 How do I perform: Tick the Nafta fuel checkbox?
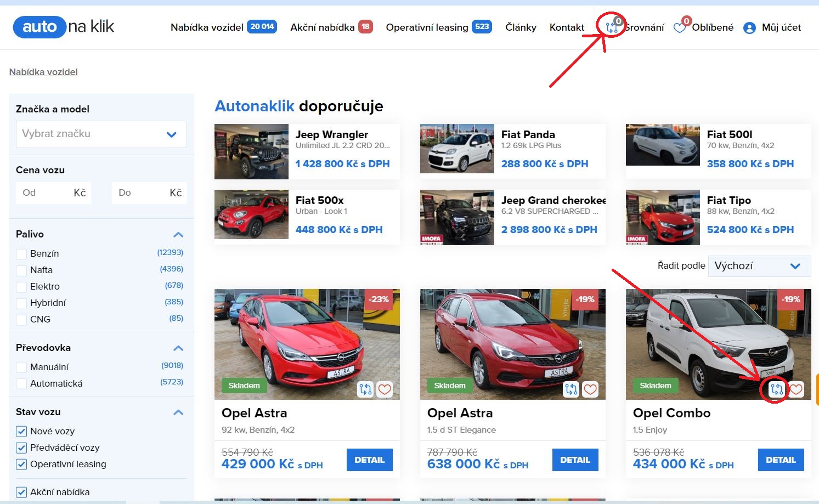tap(21, 270)
